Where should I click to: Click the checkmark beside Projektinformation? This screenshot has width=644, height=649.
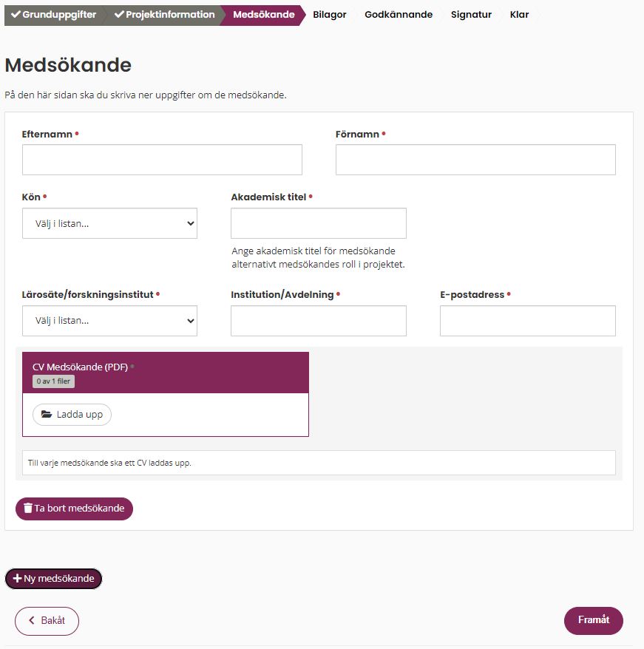click(119, 15)
